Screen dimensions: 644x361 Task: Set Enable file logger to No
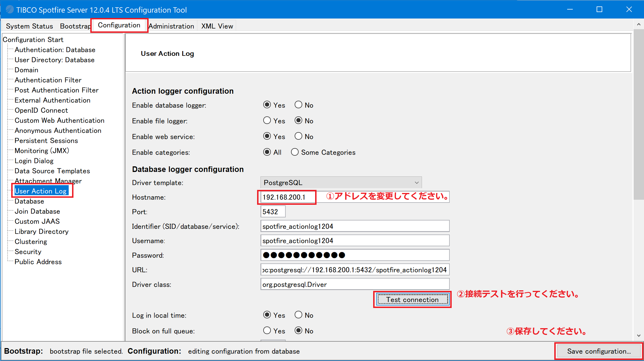[299, 121]
